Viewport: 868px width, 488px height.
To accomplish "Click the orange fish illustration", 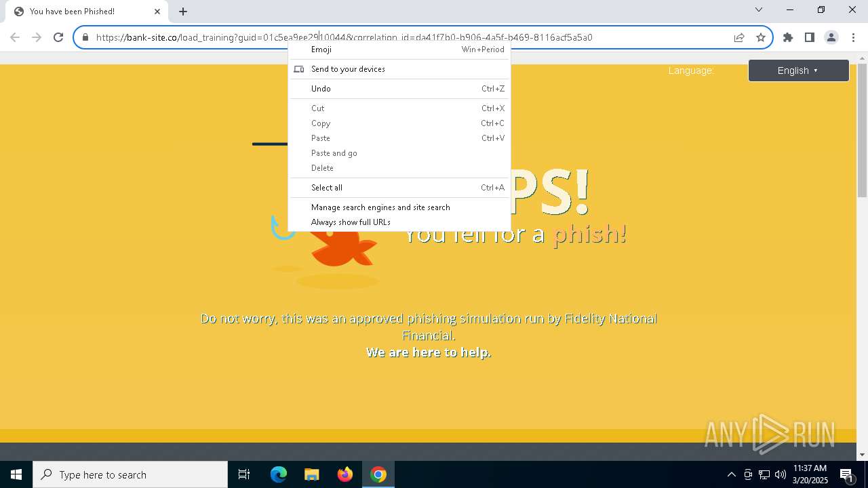I will click(342, 249).
